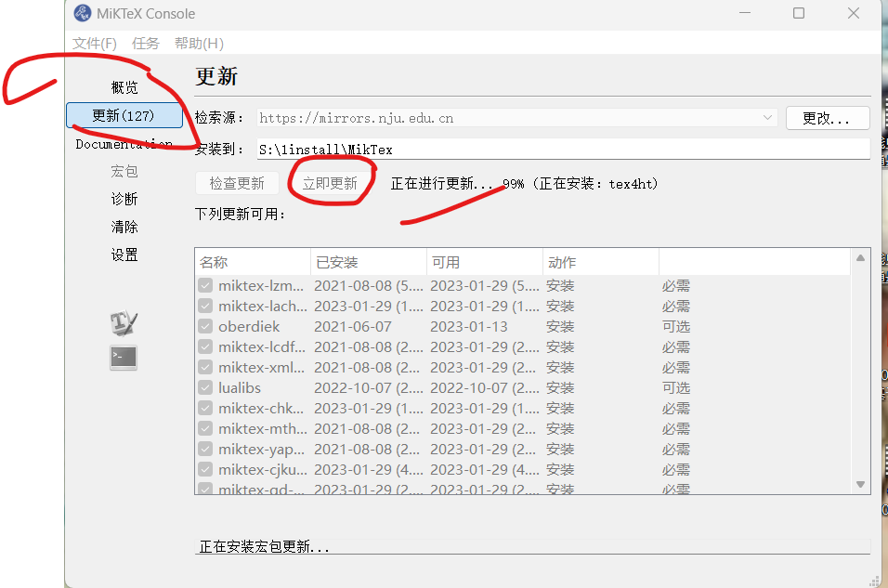
Task: Click 可选 label in the lualibs row
Action: pyautogui.click(x=676, y=388)
